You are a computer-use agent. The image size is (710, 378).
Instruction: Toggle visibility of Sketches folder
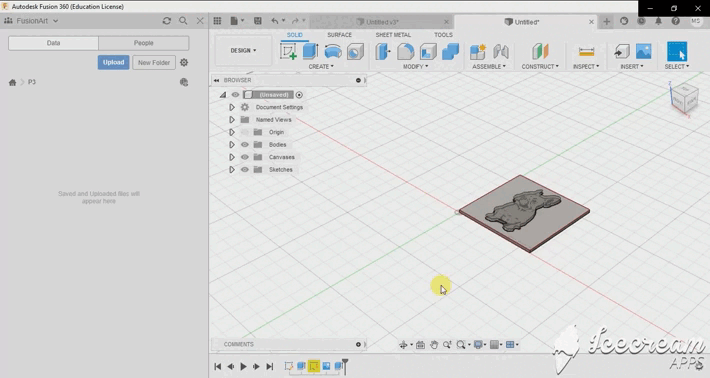245,170
